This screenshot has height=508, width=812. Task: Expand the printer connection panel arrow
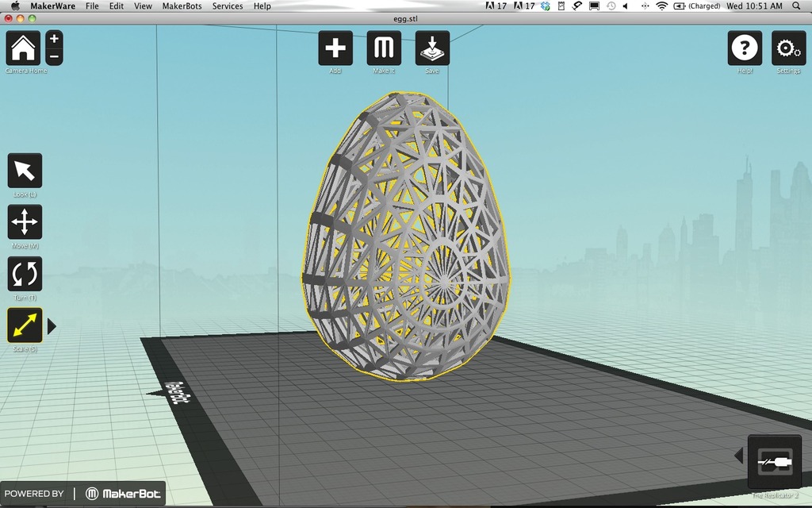point(739,456)
